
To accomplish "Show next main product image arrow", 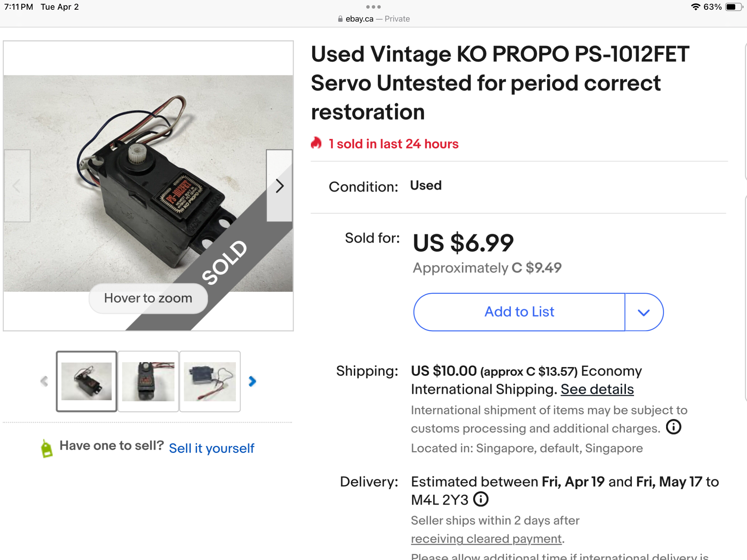I will pos(279,186).
